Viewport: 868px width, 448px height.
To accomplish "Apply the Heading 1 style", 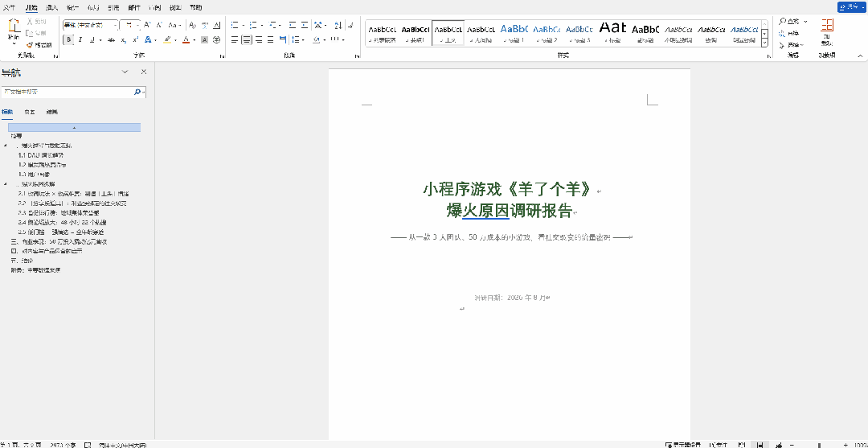I will [514, 33].
